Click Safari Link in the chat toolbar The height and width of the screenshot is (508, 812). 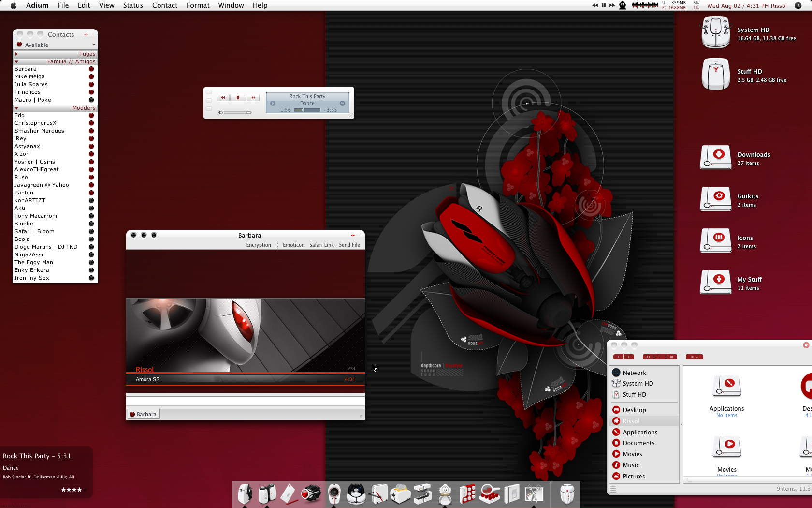coord(321,245)
